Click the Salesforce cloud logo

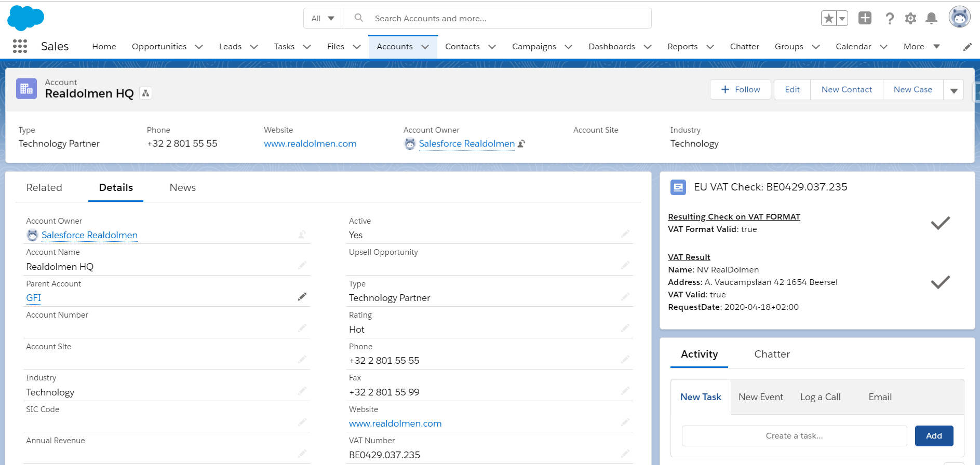[x=25, y=18]
